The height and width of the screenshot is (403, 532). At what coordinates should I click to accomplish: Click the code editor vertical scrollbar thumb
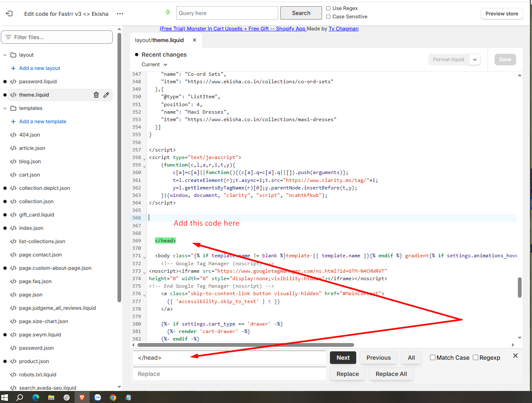point(520,287)
